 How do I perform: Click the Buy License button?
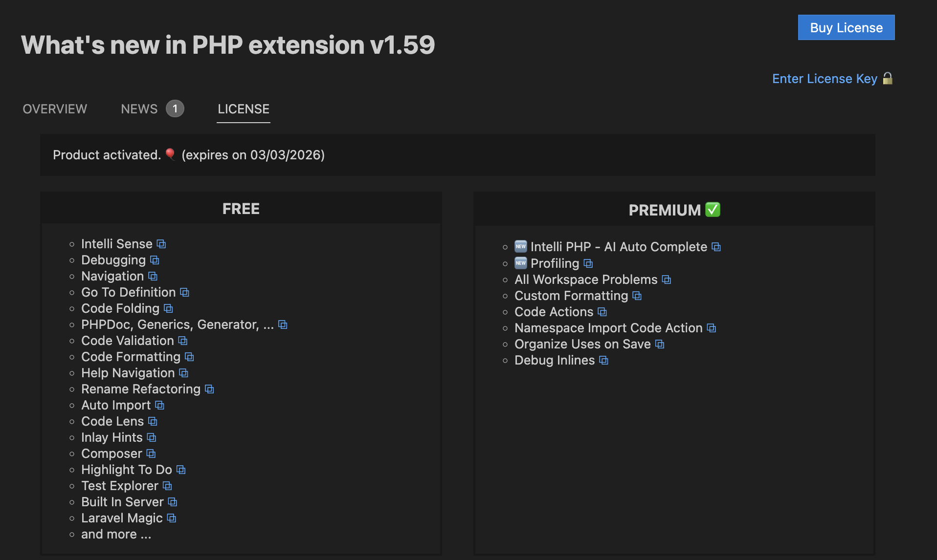pyautogui.click(x=846, y=28)
